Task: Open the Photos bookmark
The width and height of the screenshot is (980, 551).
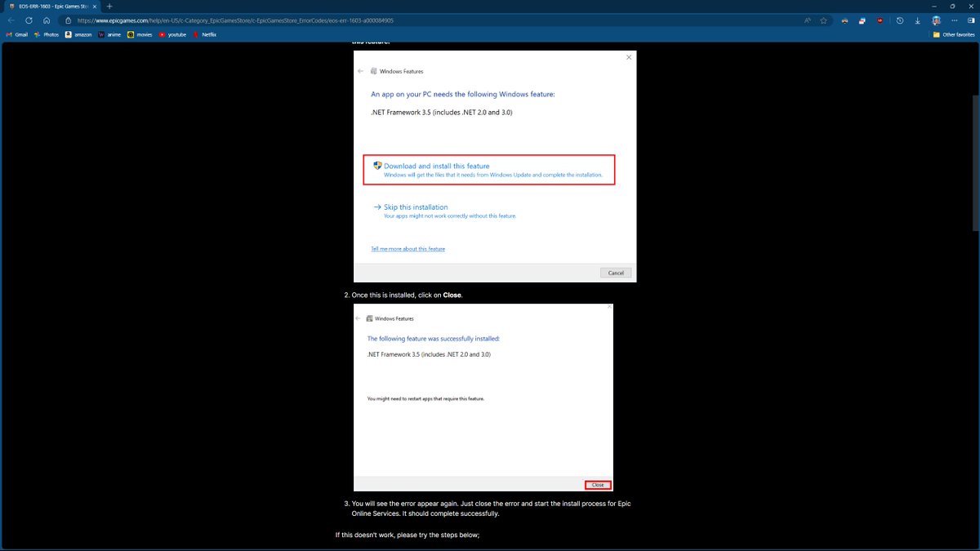Action: coord(47,35)
